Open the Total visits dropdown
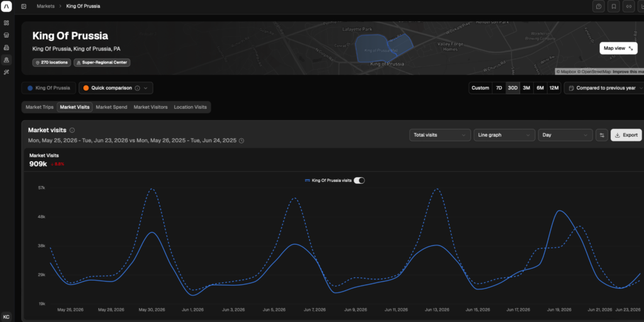644x322 pixels. [x=440, y=135]
